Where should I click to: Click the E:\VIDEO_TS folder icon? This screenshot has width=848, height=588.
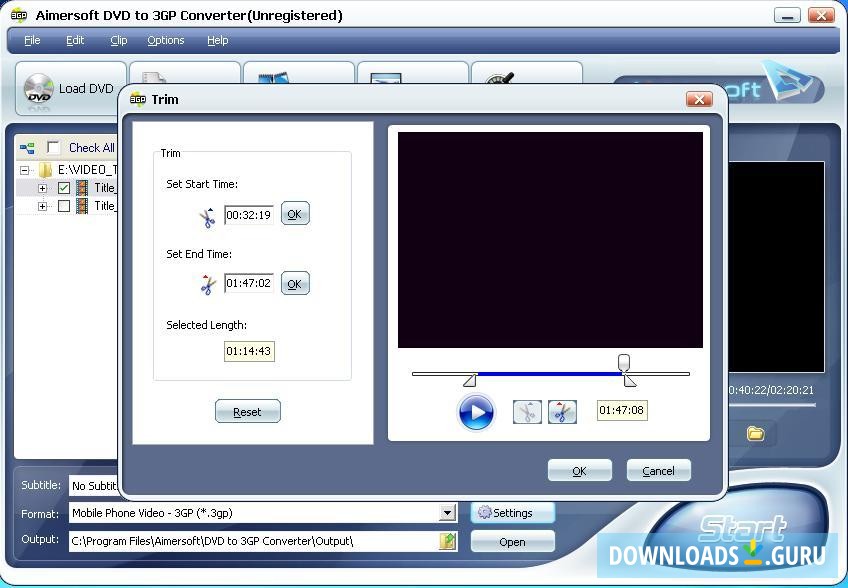(x=46, y=170)
